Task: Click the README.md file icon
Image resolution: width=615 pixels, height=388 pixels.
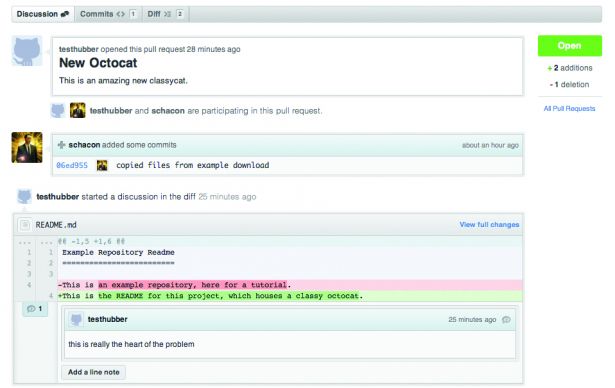Action: point(25,225)
